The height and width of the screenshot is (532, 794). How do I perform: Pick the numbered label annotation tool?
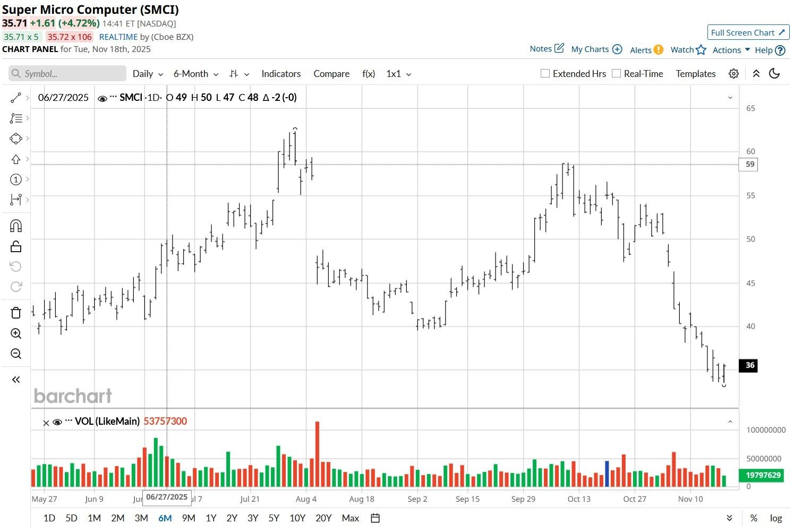[16, 179]
